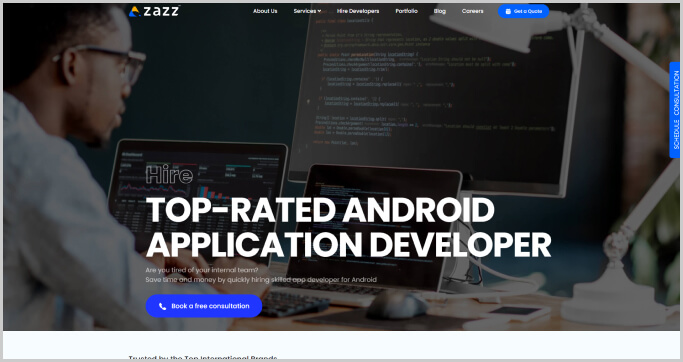The width and height of the screenshot is (683, 362).
Task: Go to Hire Developers page
Action: pyautogui.click(x=358, y=11)
